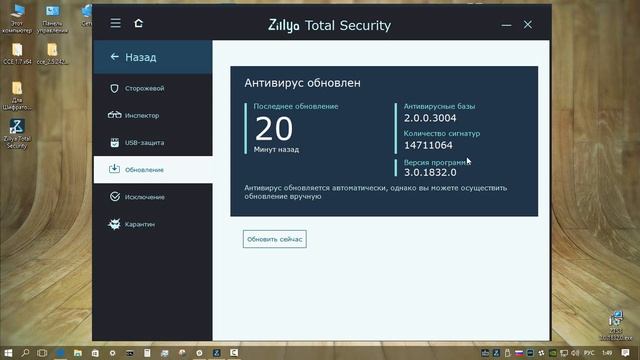Select the Zillya Total Security desktop shortcut
The height and width of the screenshot is (360, 640).
click(17, 134)
